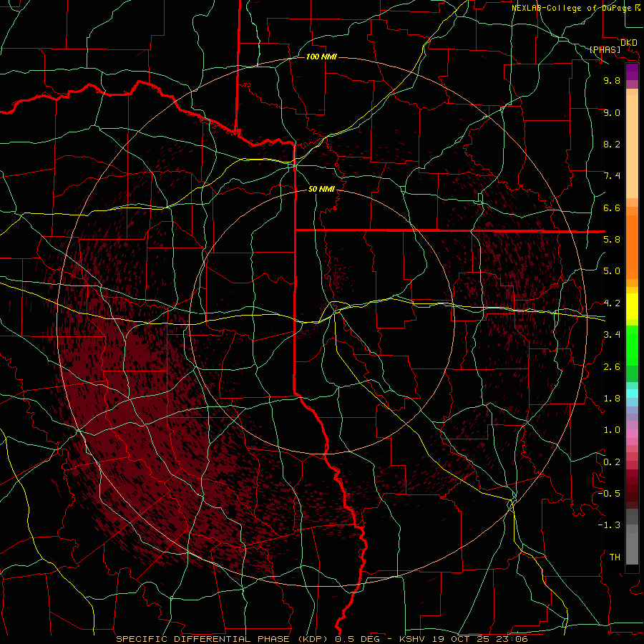The width and height of the screenshot is (644, 644).
Task: Click the 5.8 scale value
Action: coord(612,240)
